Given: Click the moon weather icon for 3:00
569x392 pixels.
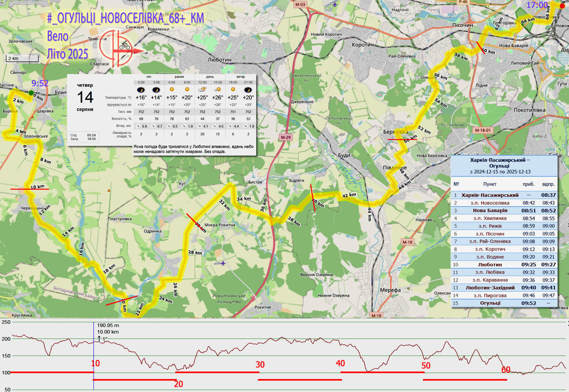Looking at the screenshot, I should coord(156,90).
